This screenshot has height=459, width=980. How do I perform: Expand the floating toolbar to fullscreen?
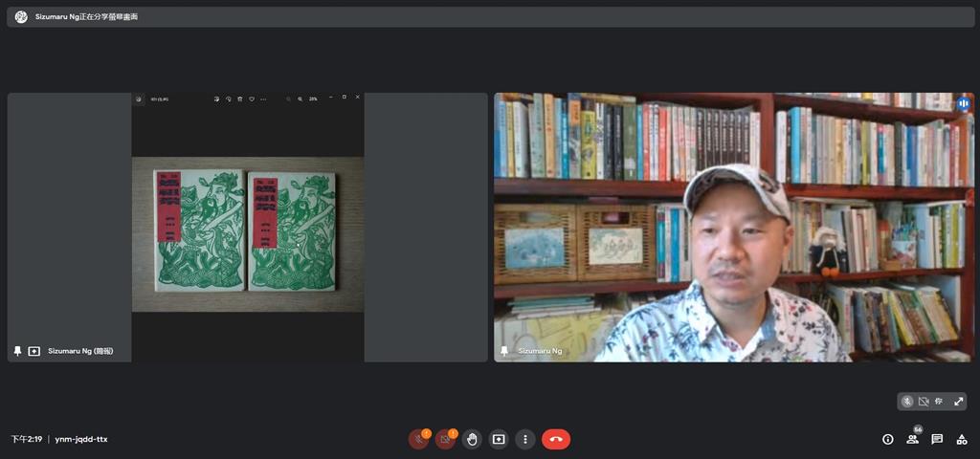pyautogui.click(x=958, y=402)
